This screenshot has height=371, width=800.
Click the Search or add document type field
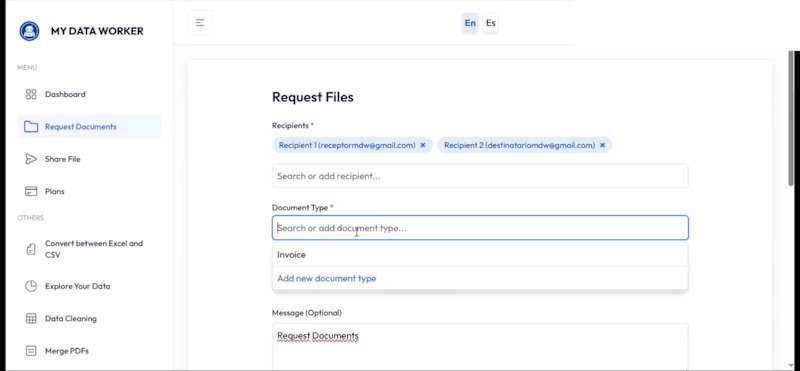click(x=480, y=228)
